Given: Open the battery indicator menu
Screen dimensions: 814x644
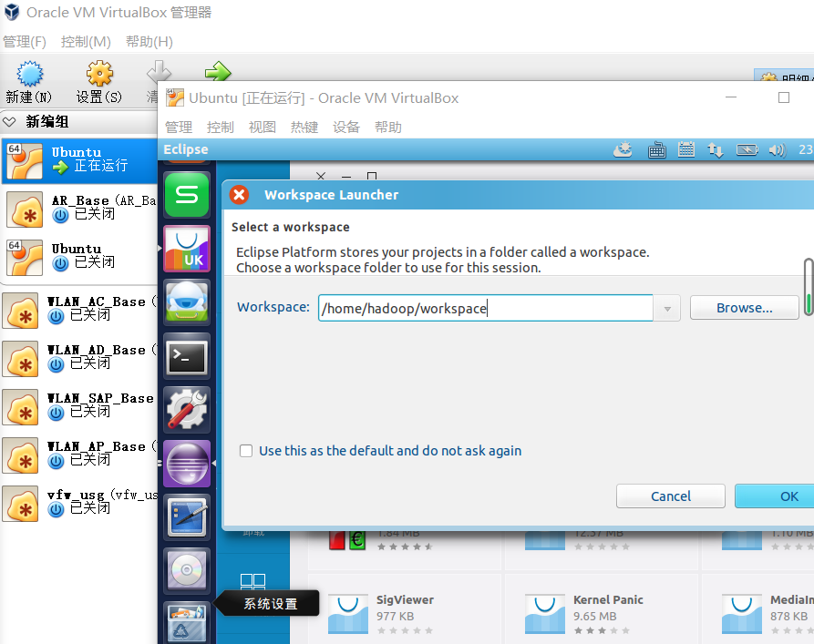Looking at the screenshot, I should pyautogui.click(x=747, y=150).
